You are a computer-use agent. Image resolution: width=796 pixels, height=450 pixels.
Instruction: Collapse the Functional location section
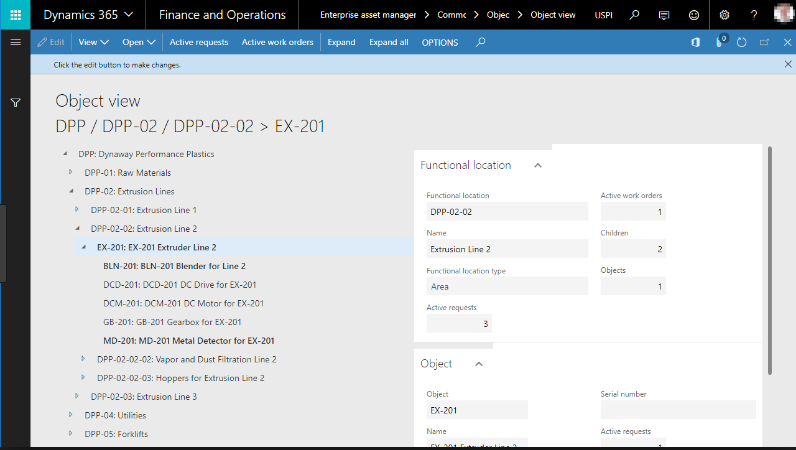537,165
